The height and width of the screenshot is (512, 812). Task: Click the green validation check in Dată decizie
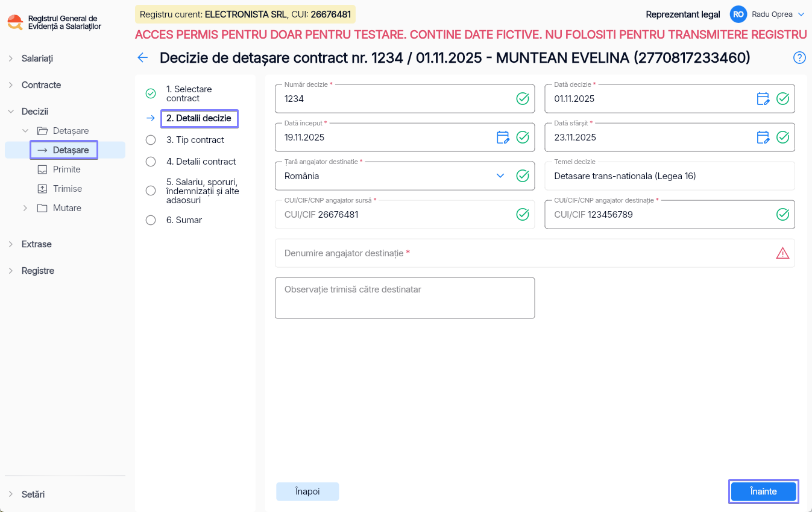click(782, 99)
